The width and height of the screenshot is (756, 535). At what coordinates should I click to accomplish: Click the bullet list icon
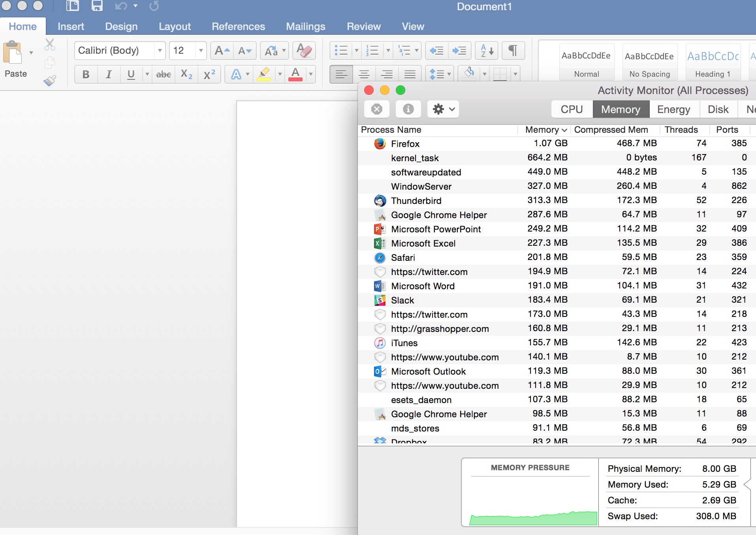pyautogui.click(x=341, y=51)
